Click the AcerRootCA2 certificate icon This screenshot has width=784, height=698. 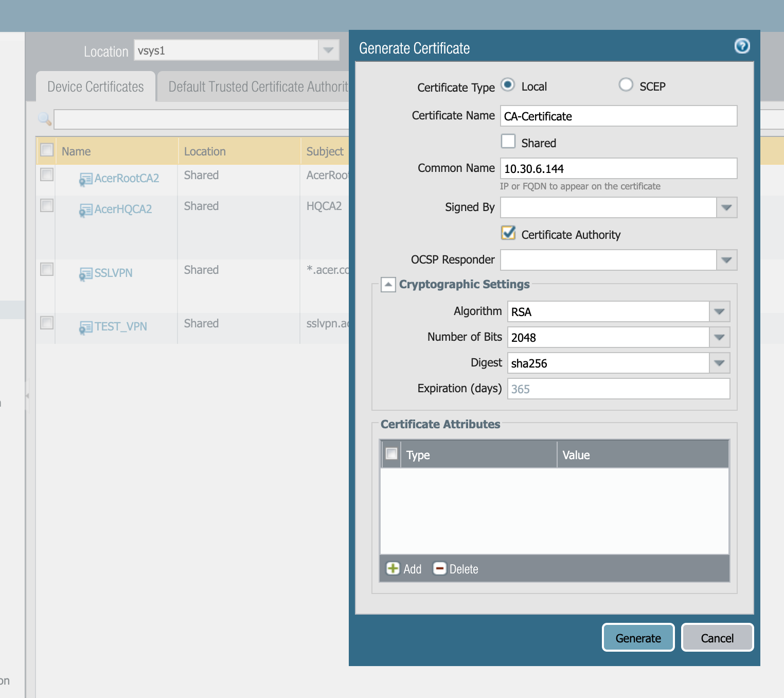pos(85,179)
